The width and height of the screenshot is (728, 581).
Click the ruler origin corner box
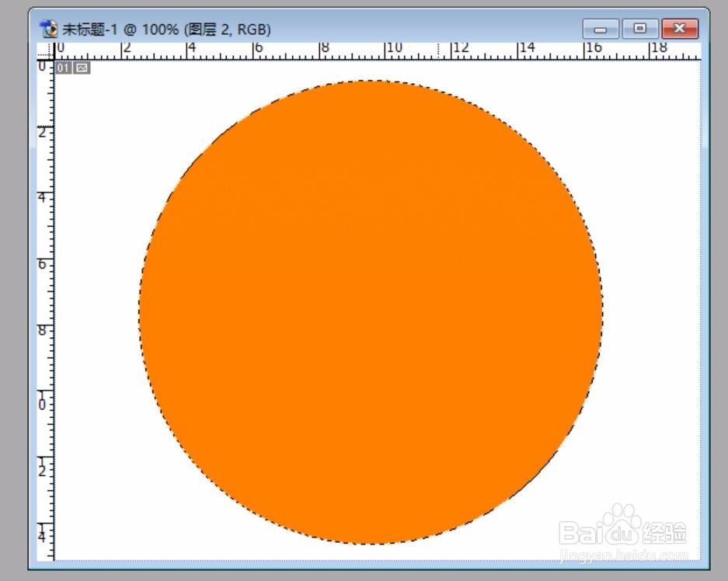click(46, 51)
